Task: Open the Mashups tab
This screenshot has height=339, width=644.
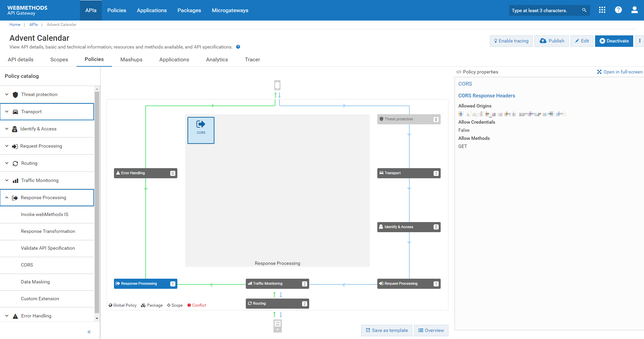Action: pyautogui.click(x=131, y=60)
